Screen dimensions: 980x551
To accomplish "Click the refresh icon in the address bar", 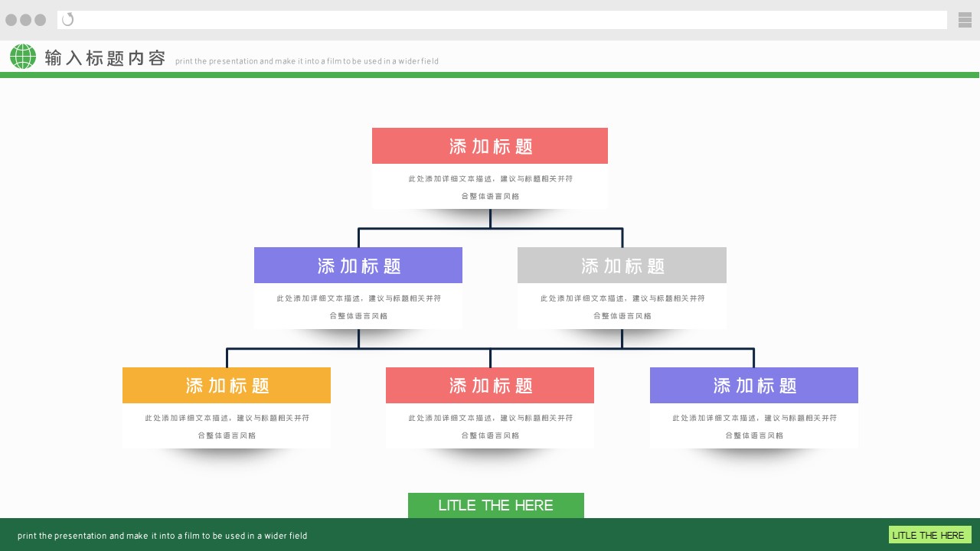I will click(68, 20).
